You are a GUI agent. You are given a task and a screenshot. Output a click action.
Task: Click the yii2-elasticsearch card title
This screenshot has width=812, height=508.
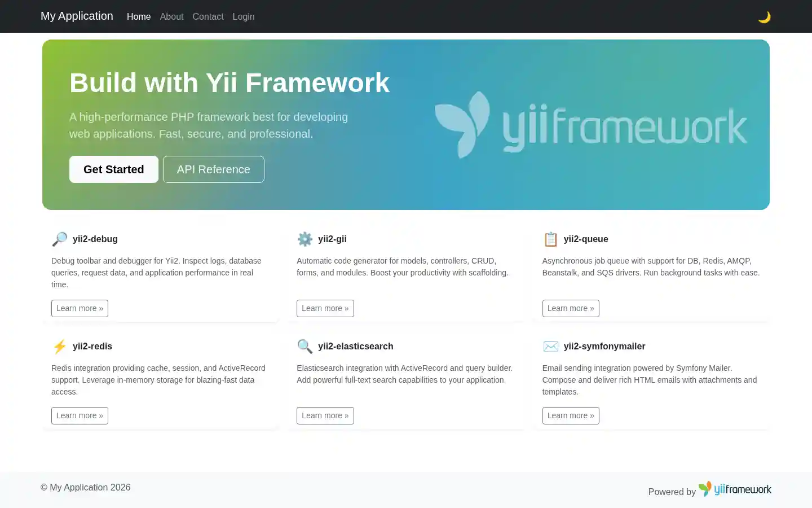(356, 347)
